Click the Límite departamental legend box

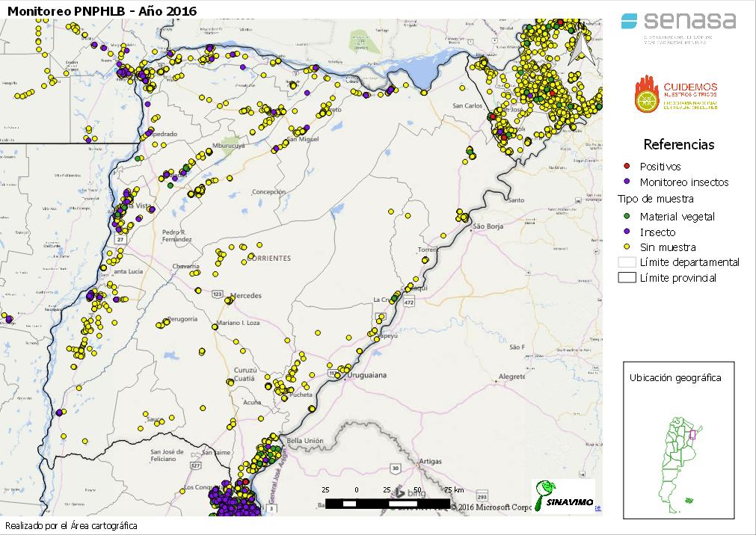point(626,262)
